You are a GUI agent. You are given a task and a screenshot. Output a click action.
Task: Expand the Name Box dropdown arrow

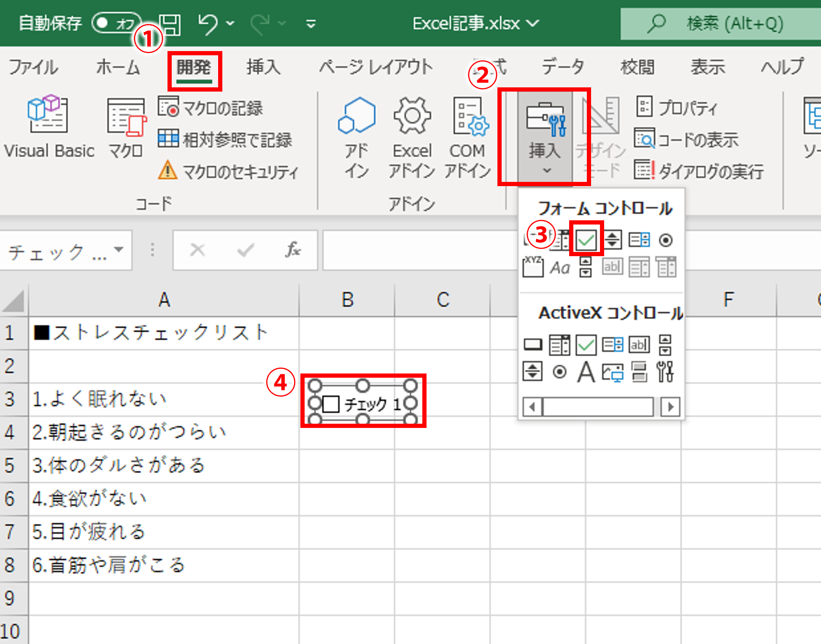pos(119,250)
